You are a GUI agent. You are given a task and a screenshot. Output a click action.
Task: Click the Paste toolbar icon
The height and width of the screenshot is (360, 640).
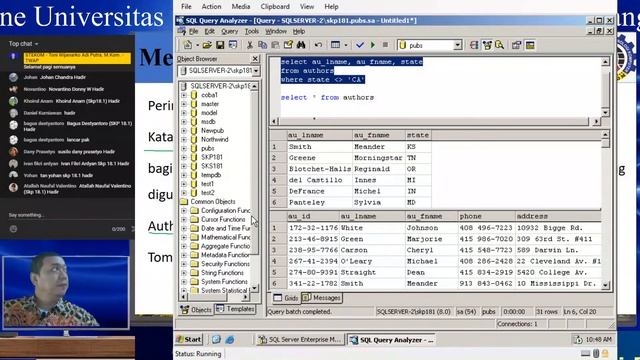[276, 45]
